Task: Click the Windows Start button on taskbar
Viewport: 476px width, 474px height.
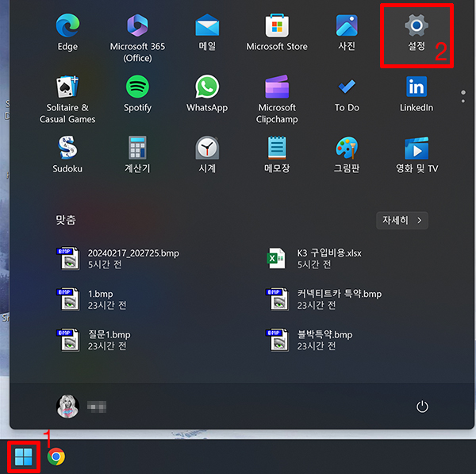Action: coord(23,457)
